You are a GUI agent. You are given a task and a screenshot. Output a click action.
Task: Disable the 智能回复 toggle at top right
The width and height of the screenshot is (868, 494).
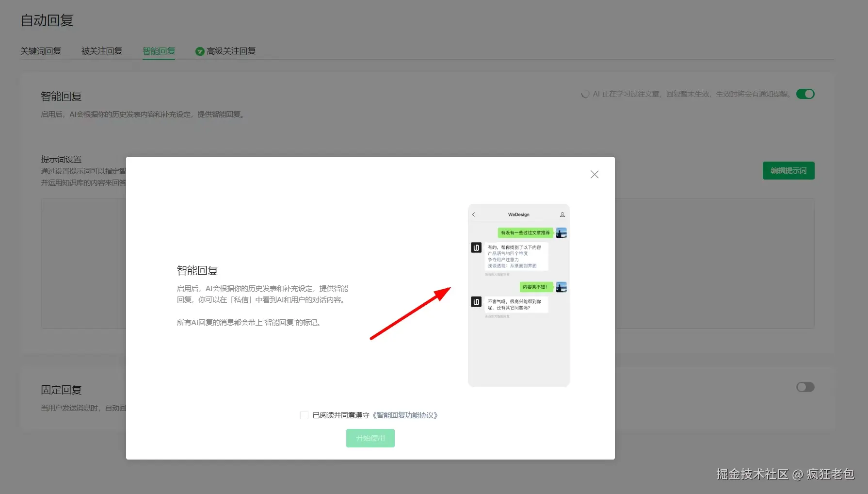[x=805, y=94]
